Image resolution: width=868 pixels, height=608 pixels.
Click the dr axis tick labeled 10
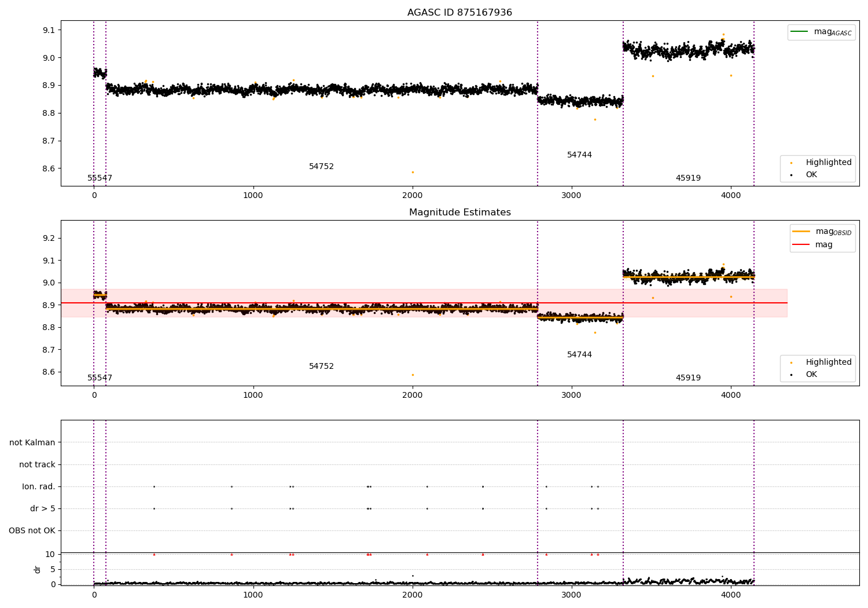(x=50, y=554)
